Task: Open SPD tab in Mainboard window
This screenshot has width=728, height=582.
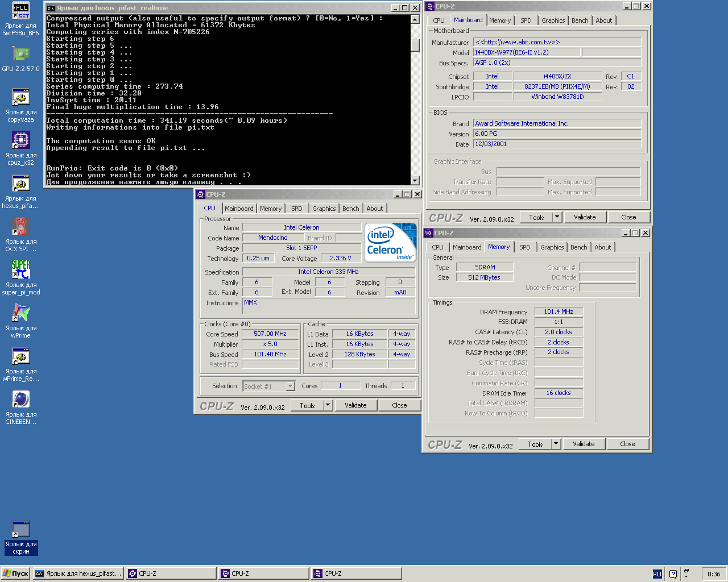Action: 526,20
